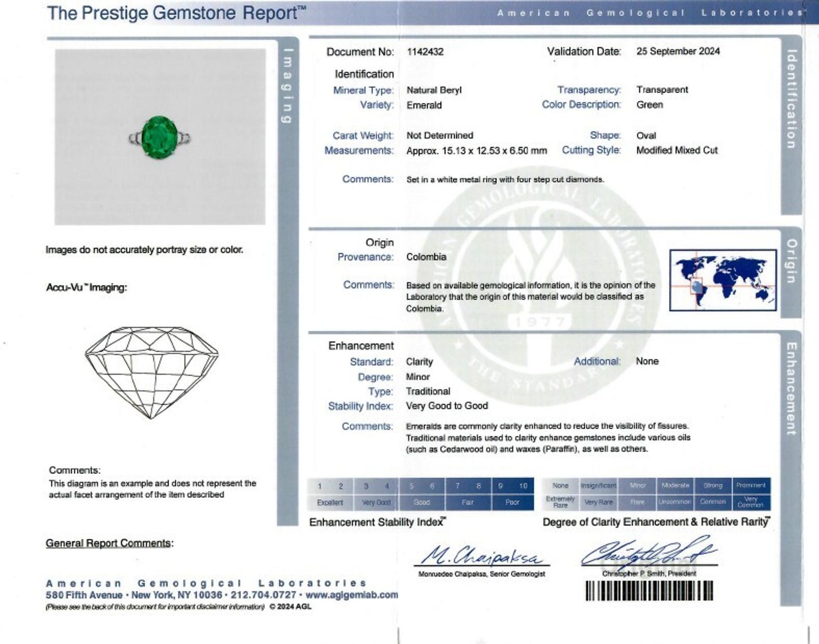This screenshot has width=819, height=644.
Task: Click the document number 1142432
Action: coord(425,52)
